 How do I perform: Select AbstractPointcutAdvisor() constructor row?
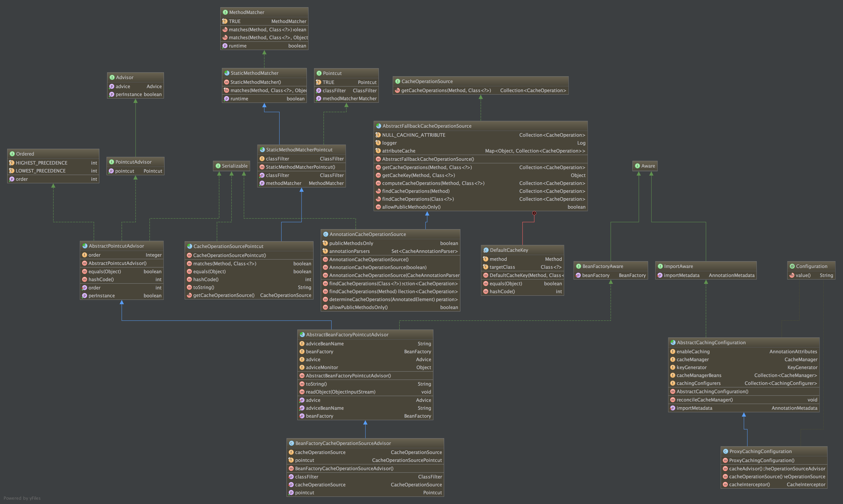[x=122, y=263]
